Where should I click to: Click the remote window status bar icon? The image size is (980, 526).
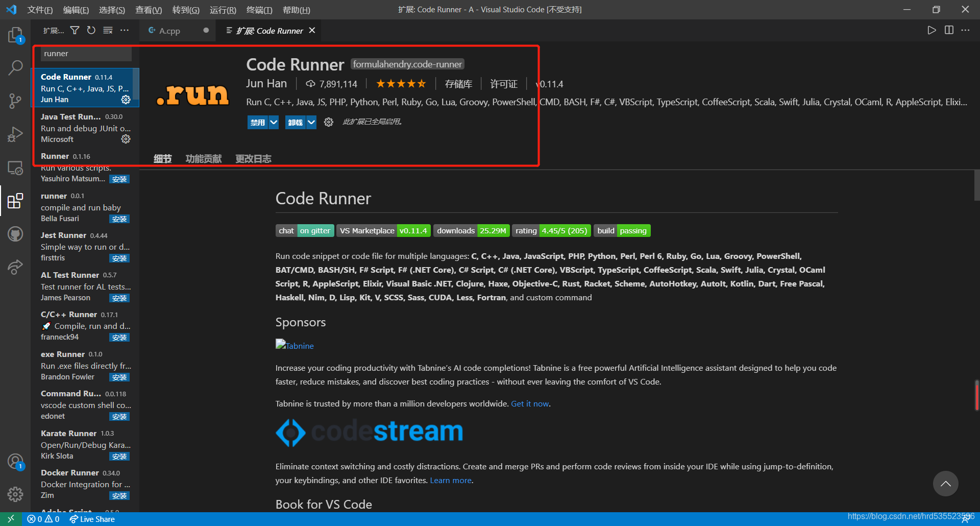point(11,519)
